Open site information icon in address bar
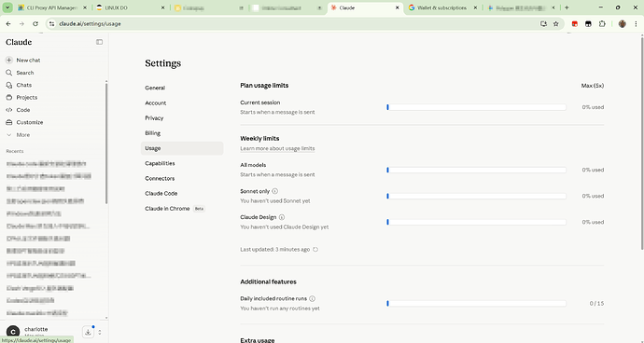Screen dimensions: 644x343 point(51,24)
